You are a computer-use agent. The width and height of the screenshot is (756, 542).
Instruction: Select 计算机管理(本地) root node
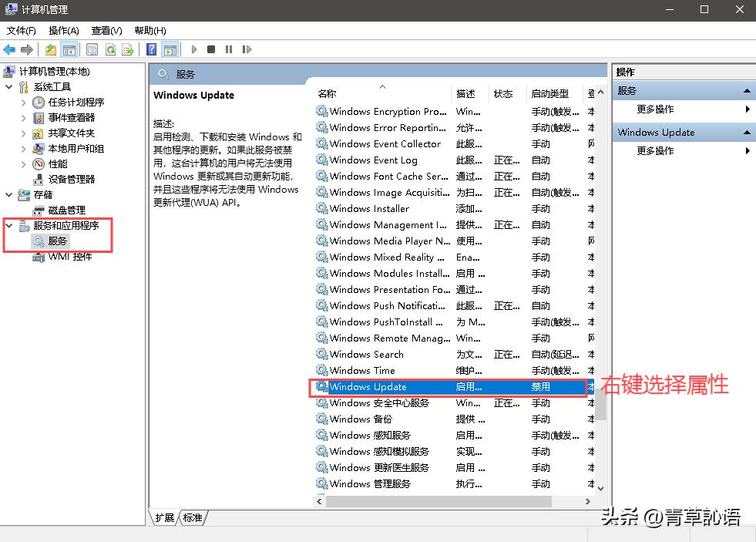tap(55, 72)
